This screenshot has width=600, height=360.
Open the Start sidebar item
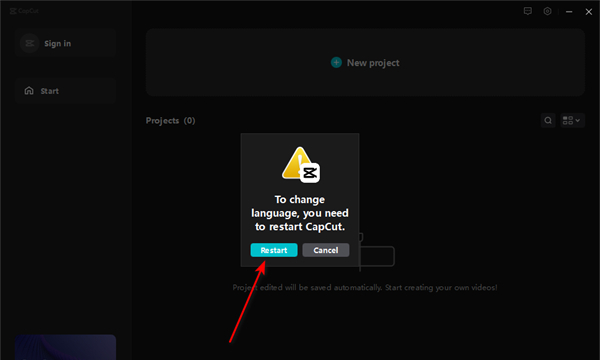pos(65,91)
